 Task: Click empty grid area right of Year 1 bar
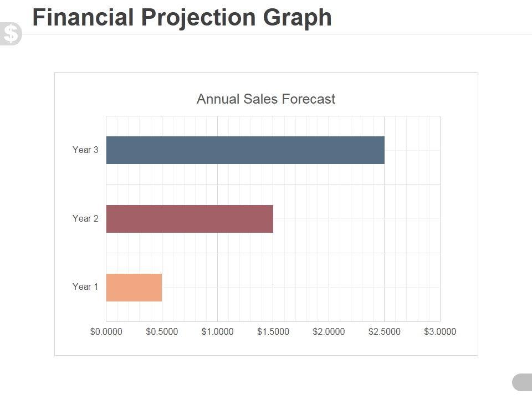(299, 287)
